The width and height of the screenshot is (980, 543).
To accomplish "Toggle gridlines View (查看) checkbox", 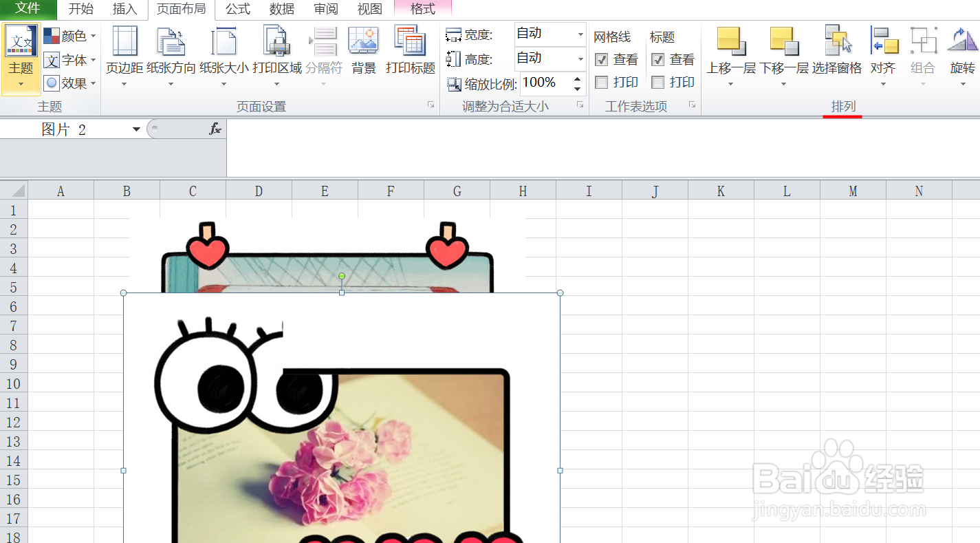I will click(x=602, y=60).
